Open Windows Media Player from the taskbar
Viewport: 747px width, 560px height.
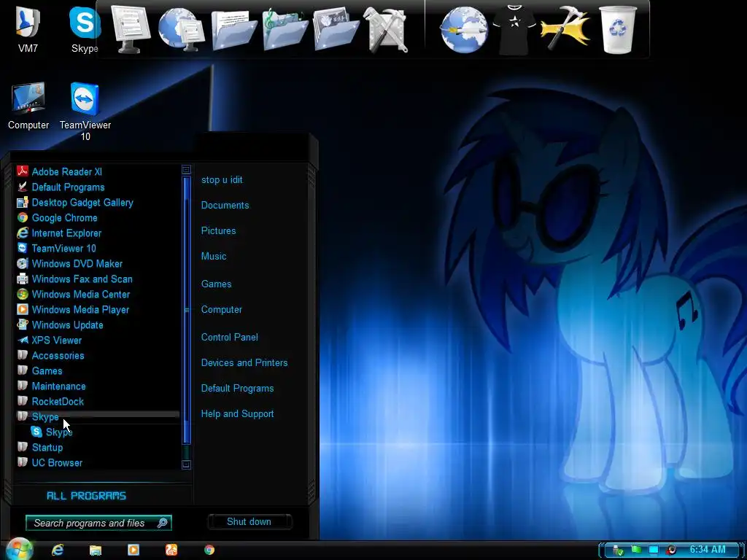[133, 550]
